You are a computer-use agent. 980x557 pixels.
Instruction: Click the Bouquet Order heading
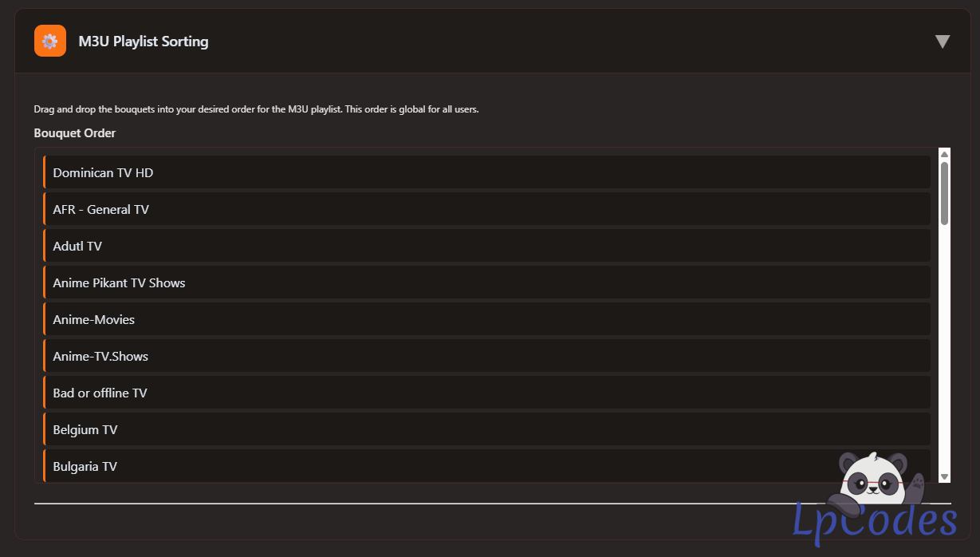75,133
